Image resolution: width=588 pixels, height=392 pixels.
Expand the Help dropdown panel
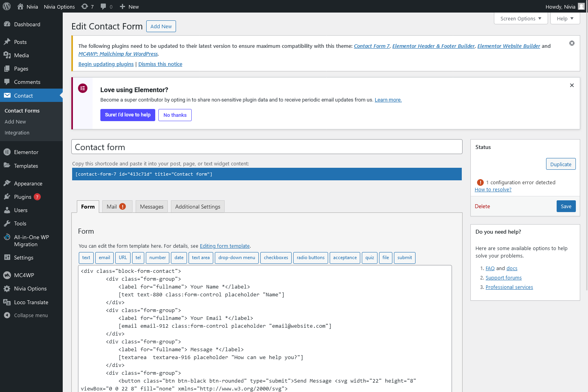click(x=565, y=18)
